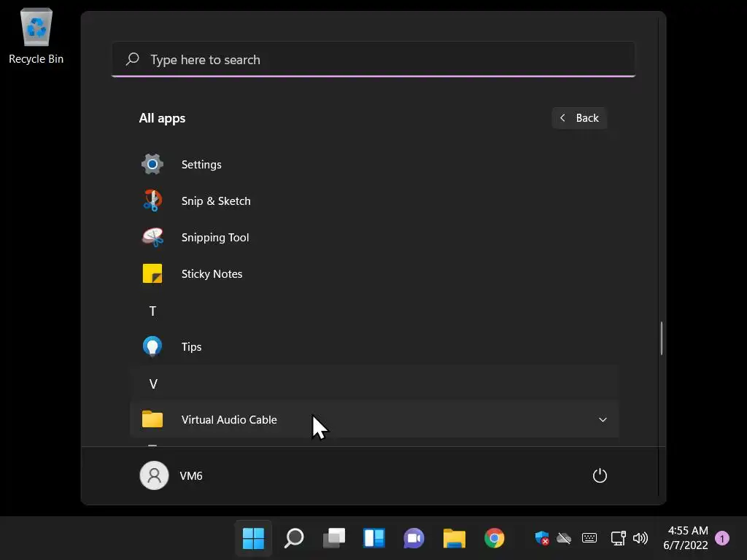Expand the Virtual Audio Cable folder chevron
Viewport: 747px width, 560px height.
coord(603,419)
